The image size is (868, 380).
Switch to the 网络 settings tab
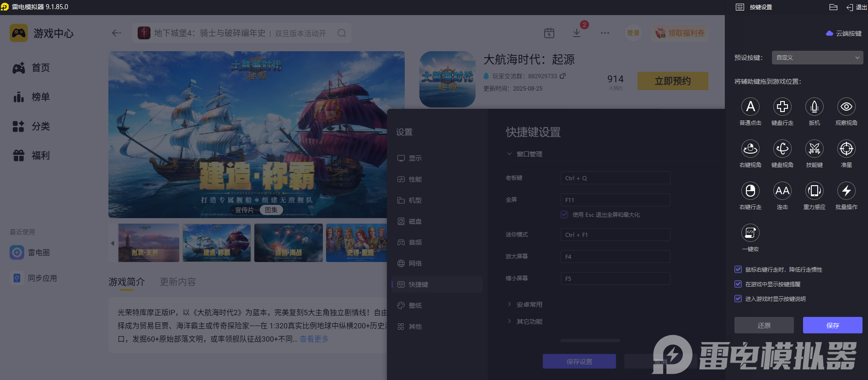click(415, 263)
